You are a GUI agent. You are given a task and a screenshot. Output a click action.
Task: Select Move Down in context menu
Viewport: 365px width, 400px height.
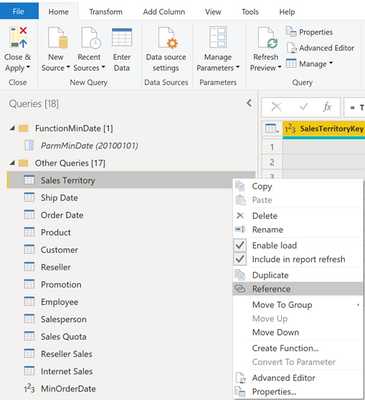pos(297,332)
